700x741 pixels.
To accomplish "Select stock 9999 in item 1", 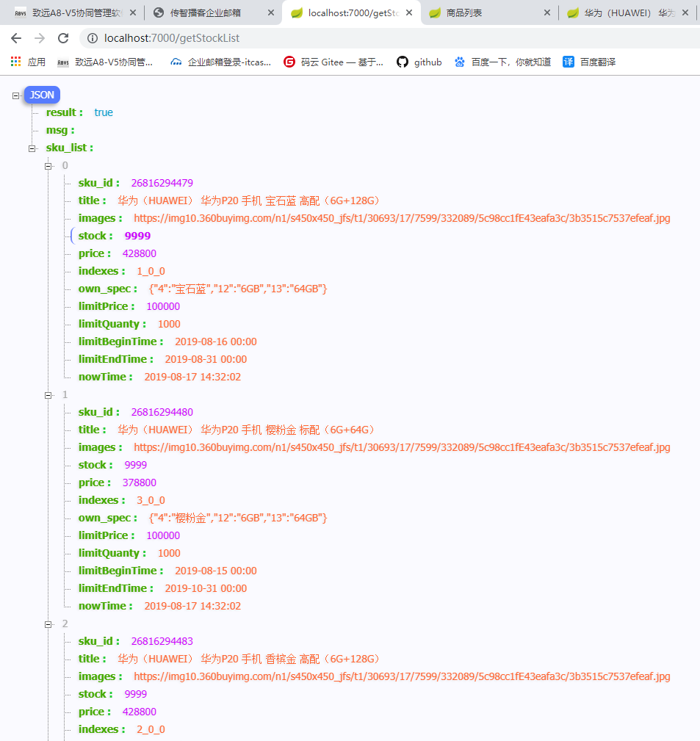I will pyautogui.click(x=136, y=465).
